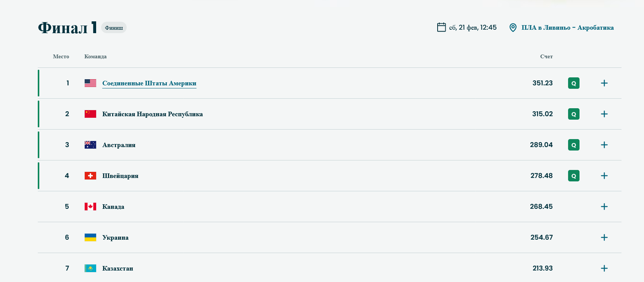
Task: Click the Q badge for USA
Action: pos(573,83)
